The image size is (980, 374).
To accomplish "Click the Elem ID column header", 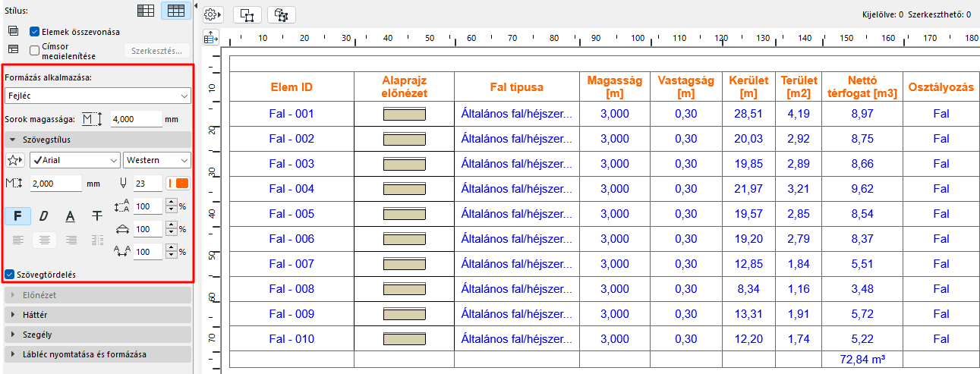I will pos(291,87).
